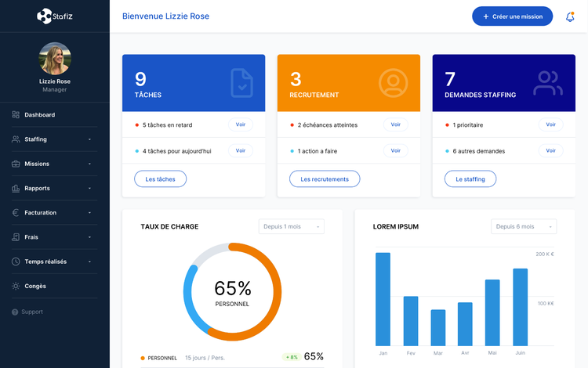Click the Facturation euro icon
The image size is (588, 368).
[16, 212]
